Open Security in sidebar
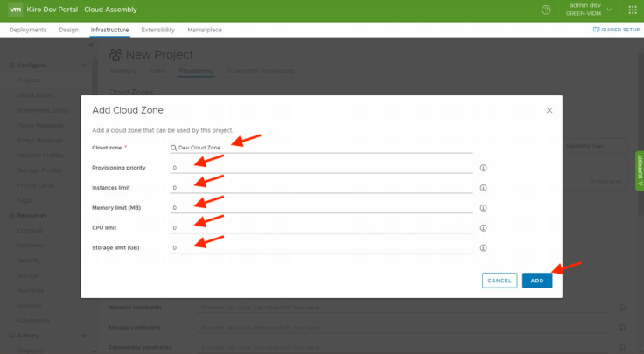Screen dimensions: 644x354 (28, 260)
